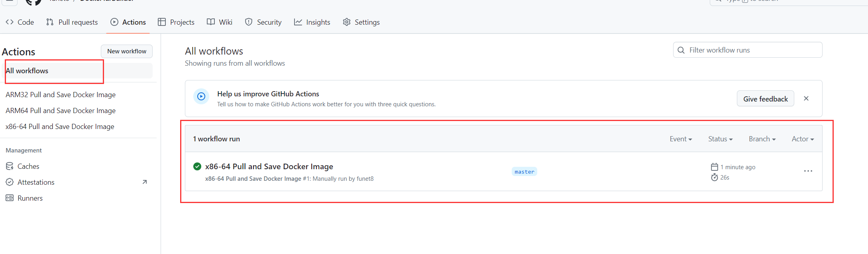Dismiss the GitHub Actions feedback banner
This screenshot has width=868, height=254.
[x=806, y=98]
